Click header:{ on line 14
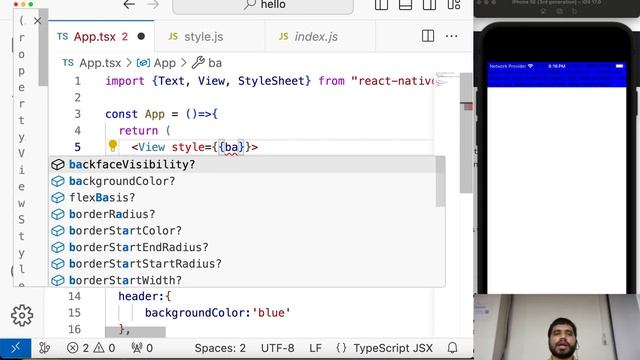 click(145, 296)
